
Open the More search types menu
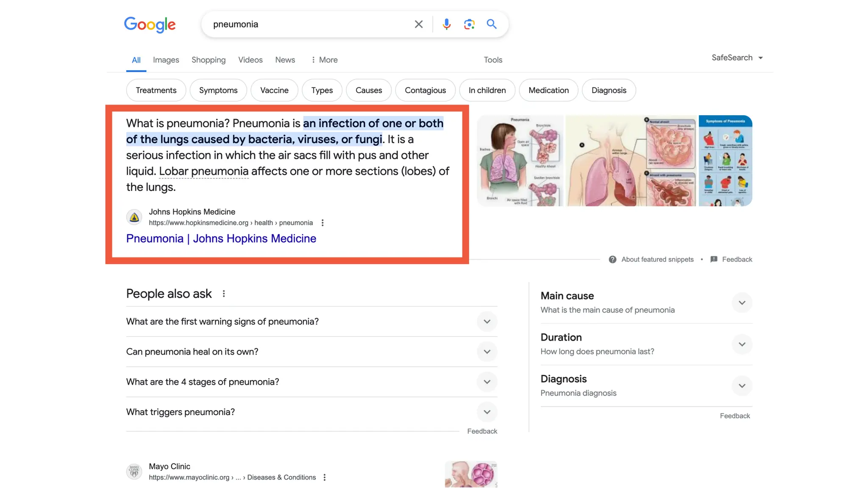point(324,60)
